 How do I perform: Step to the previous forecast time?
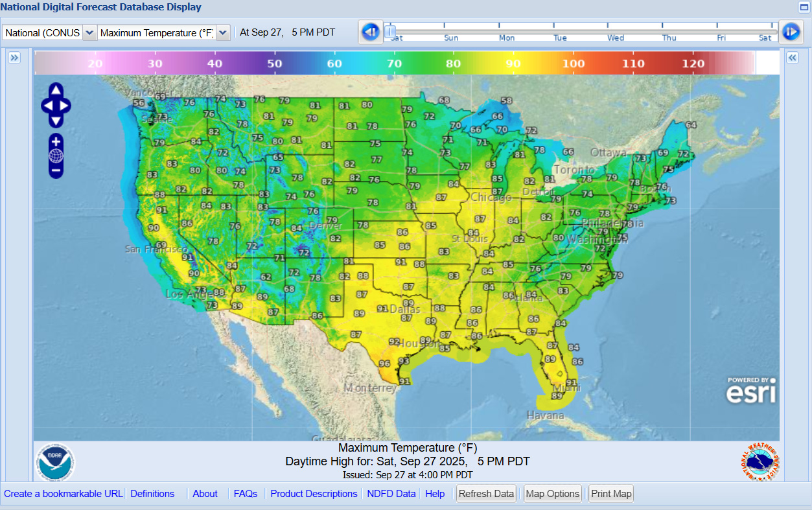[x=370, y=32]
